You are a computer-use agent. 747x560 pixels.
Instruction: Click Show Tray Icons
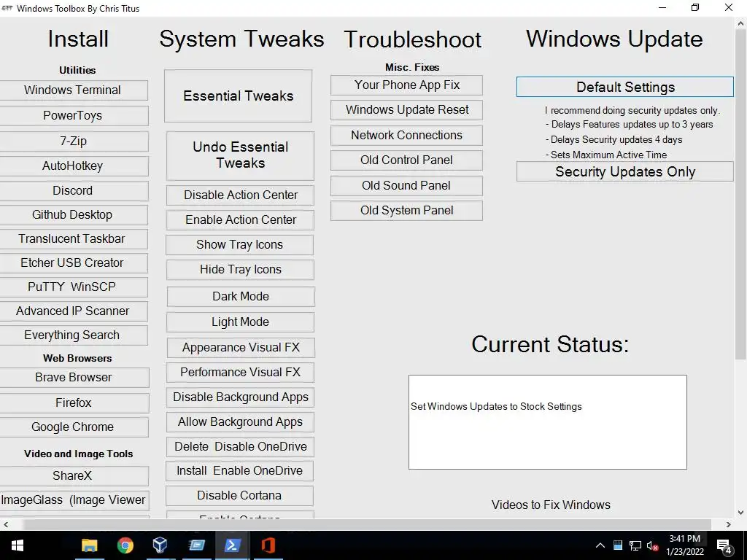[x=239, y=245]
